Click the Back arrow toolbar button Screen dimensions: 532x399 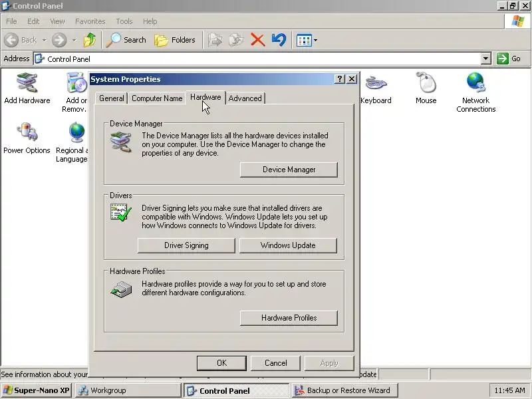21,40
